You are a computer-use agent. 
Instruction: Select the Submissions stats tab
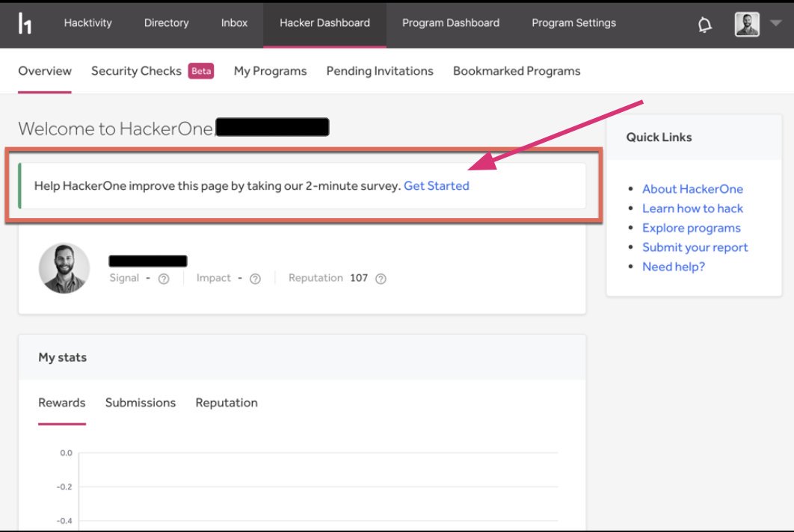141,403
